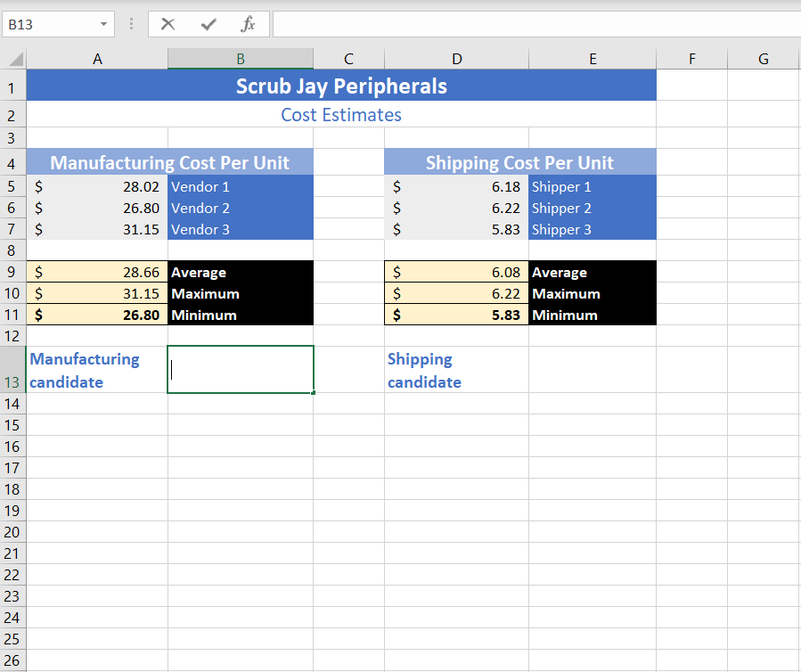This screenshot has height=672, width=801.
Task: Select column A header
Action: click(97, 59)
